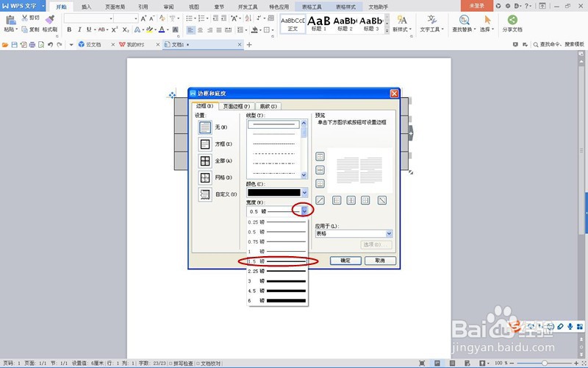
Task: Open the width (宽度) dropdown arrow
Action: point(304,211)
